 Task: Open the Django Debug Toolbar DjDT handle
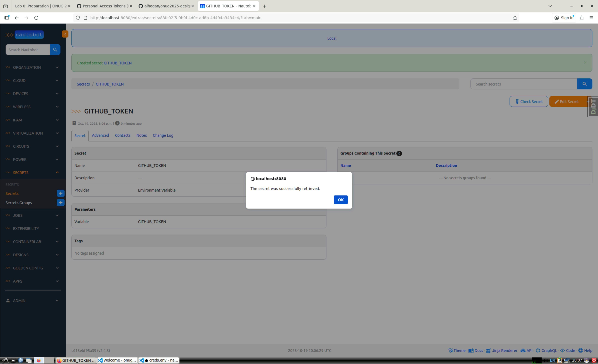[593, 107]
